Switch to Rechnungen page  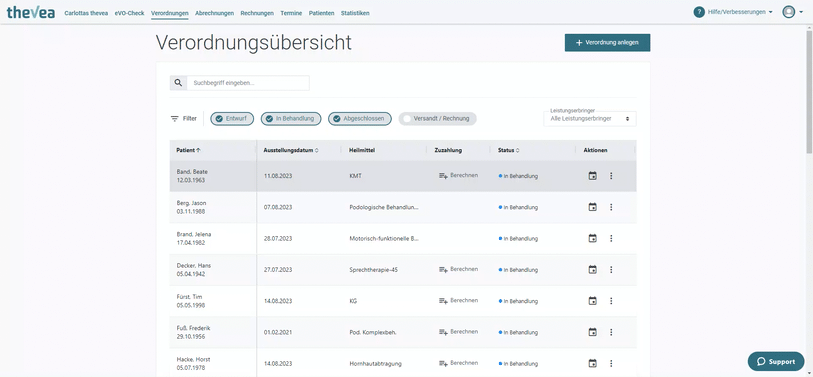coord(257,13)
